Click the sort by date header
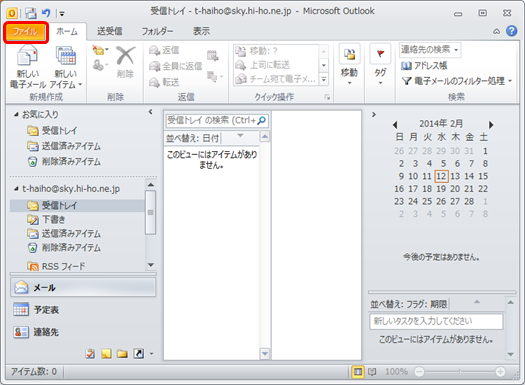525x385 pixels. tap(193, 138)
